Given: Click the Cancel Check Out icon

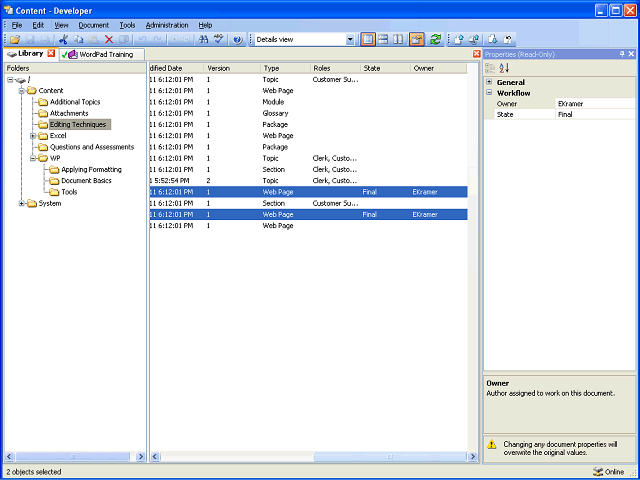Looking at the screenshot, I should 508,40.
